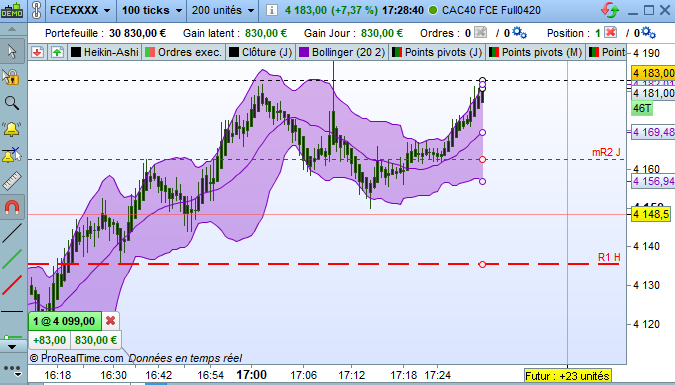Click the 830,00 € gain box on the chart
675x385 pixels.
[x=96, y=340]
